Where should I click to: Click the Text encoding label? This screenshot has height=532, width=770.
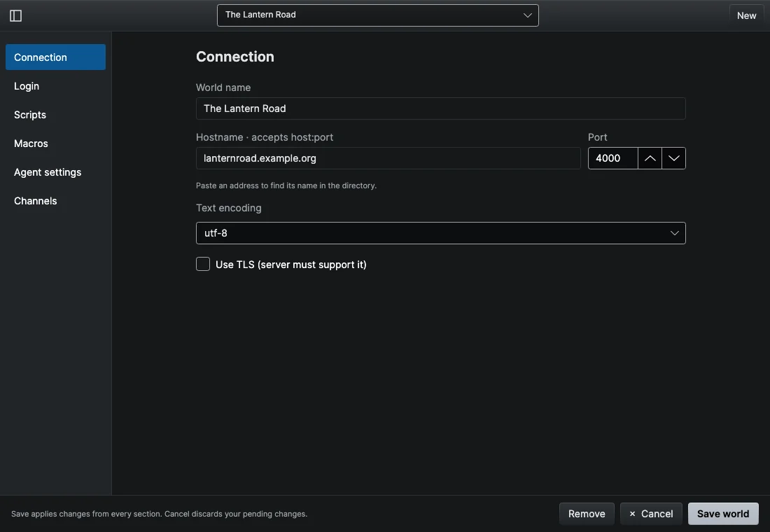point(229,208)
